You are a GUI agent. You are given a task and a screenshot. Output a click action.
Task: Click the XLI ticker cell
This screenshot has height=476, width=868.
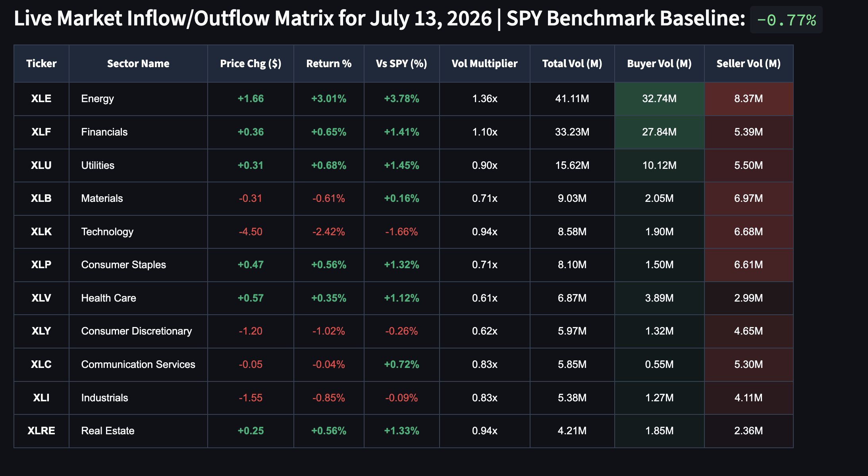pos(41,398)
